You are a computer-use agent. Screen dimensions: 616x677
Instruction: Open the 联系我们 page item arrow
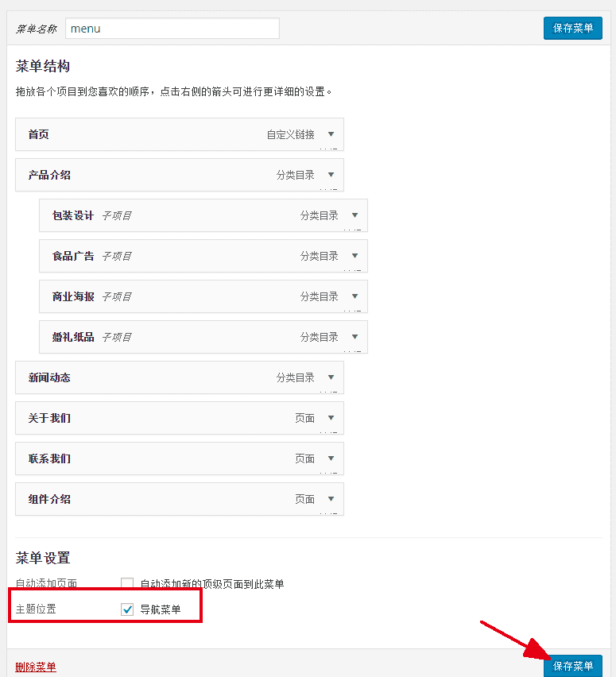coord(331,458)
